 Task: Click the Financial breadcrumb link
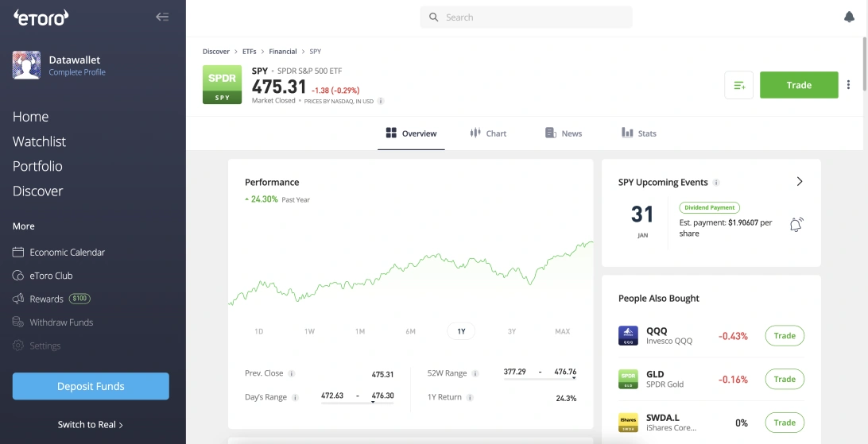coord(283,52)
